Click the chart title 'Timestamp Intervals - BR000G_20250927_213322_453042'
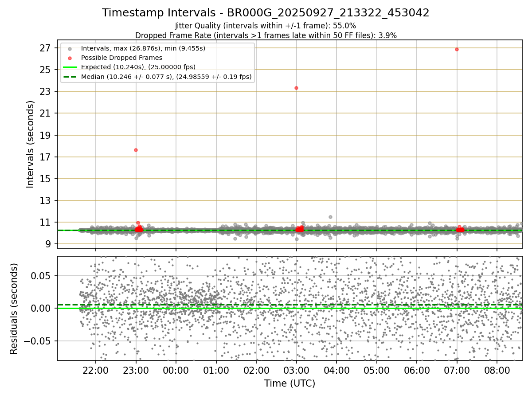532x399 pixels. point(266,13)
